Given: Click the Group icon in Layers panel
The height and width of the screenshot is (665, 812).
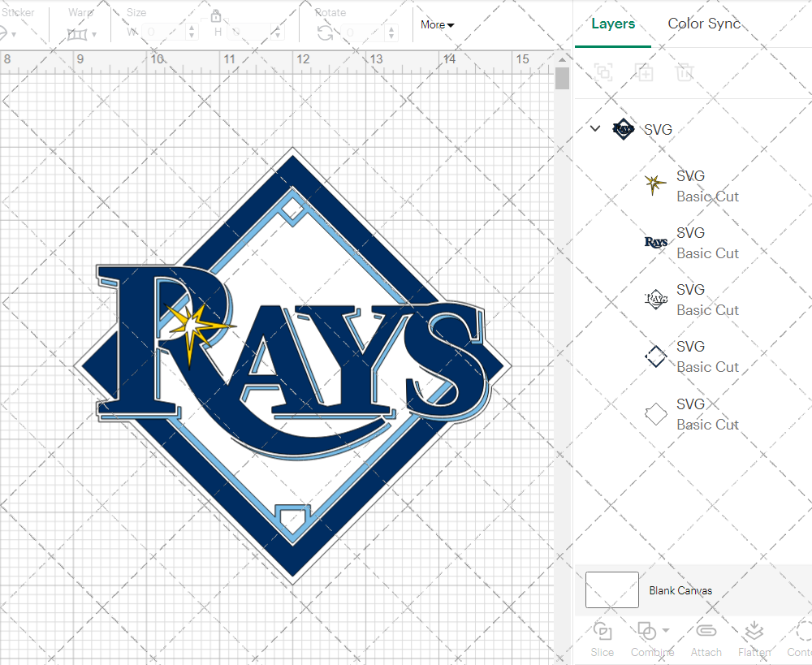Looking at the screenshot, I should point(603,72).
